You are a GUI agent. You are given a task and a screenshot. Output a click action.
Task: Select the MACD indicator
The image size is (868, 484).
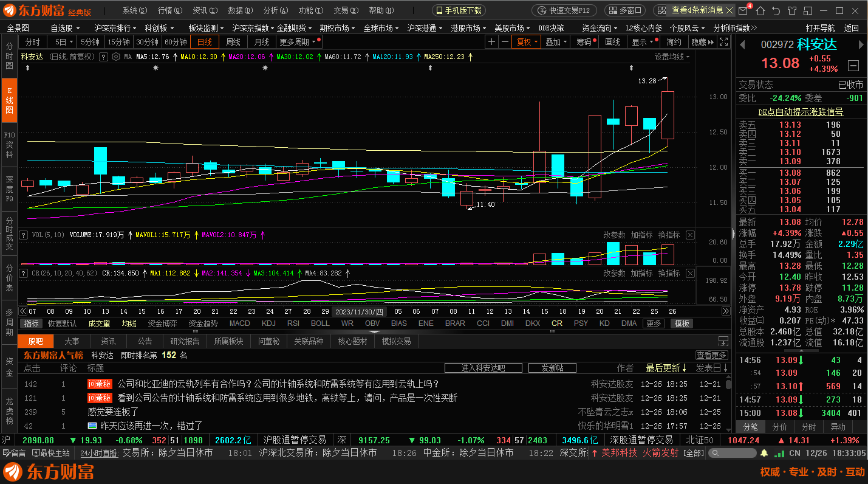pyautogui.click(x=239, y=323)
